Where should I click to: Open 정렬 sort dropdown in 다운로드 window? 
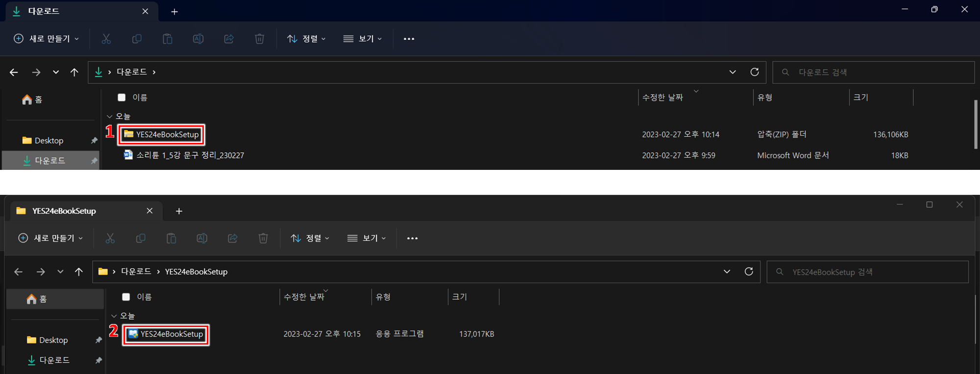pos(306,39)
